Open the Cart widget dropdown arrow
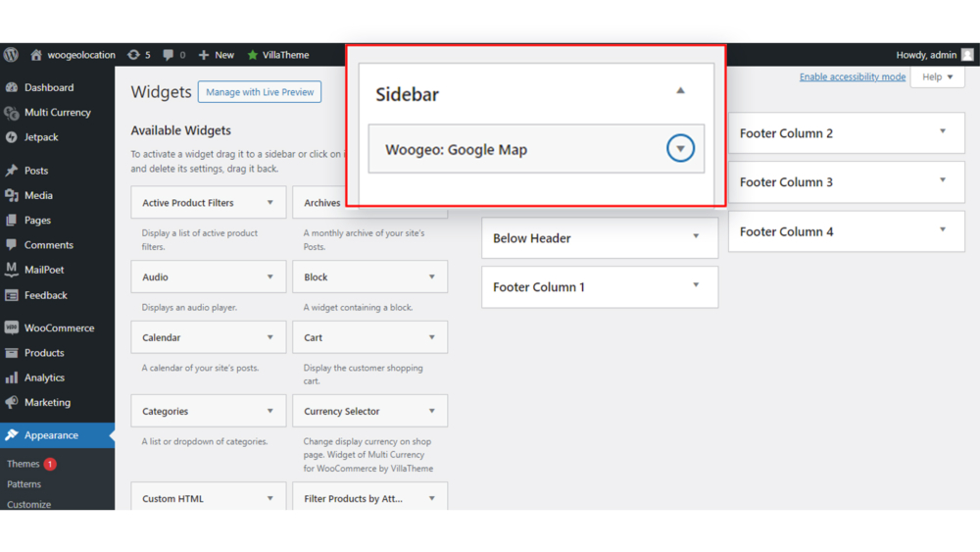Image resolution: width=980 pixels, height=552 pixels. 431,337
